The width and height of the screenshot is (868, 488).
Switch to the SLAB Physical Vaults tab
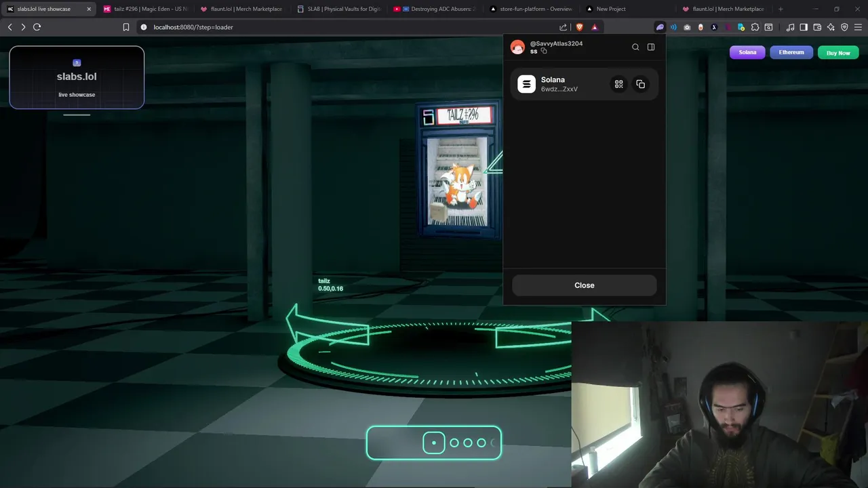pos(339,9)
